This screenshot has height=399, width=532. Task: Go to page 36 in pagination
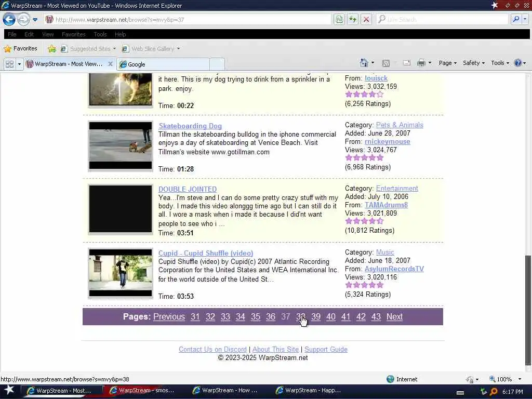click(270, 316)
